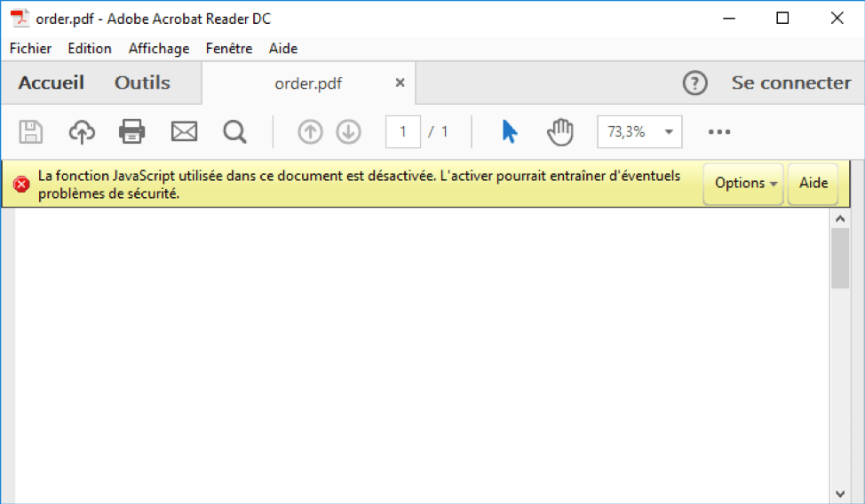Click the cloud upload icon
Viewport: 865px width, 504px height.
coord(82,132)
